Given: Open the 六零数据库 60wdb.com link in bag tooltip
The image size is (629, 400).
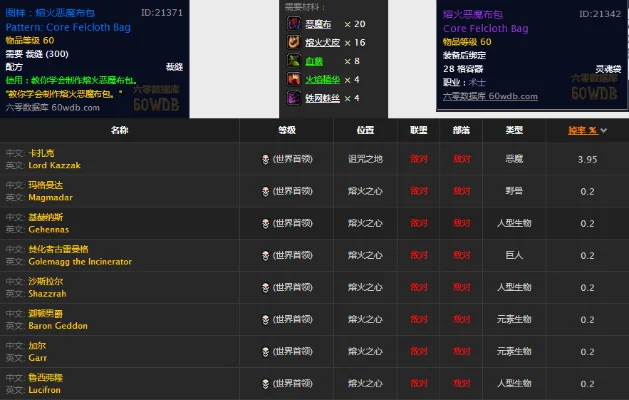Looking at the screenshot, I should tap(490, 96).
